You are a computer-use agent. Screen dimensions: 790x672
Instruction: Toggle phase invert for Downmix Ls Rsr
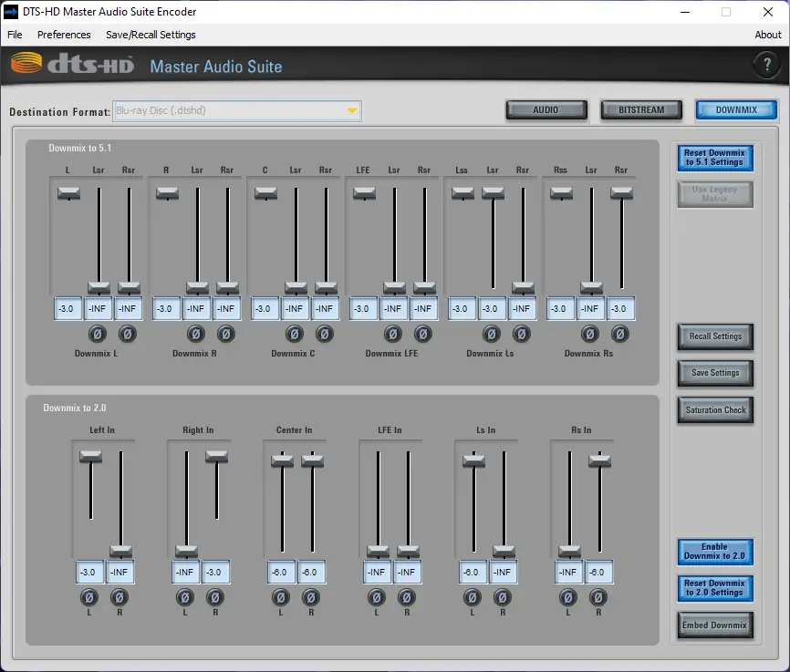pos(522,334)
